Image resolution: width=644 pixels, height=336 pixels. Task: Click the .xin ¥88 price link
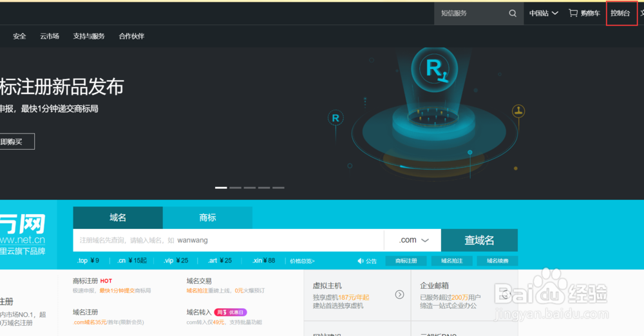263,261
